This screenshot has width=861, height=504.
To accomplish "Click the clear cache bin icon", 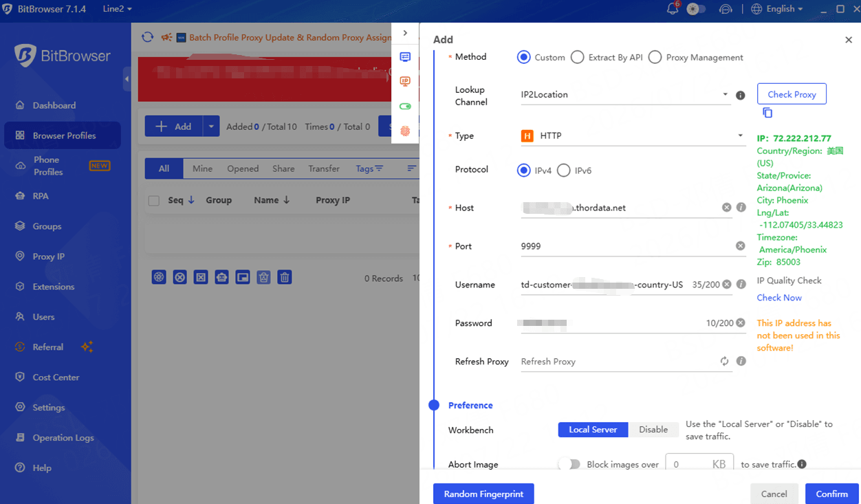I will pyautogui.click(x=263, y=277).
